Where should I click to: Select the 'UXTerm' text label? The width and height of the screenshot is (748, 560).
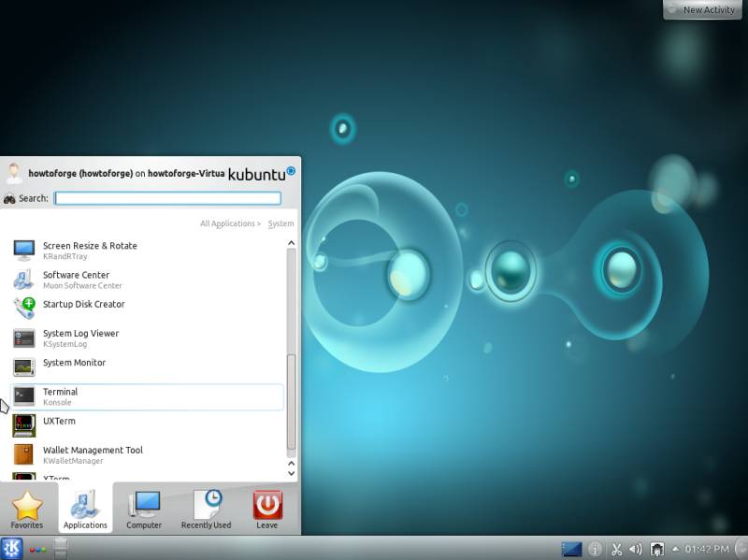pyautogui.click(x=59, y=421)
